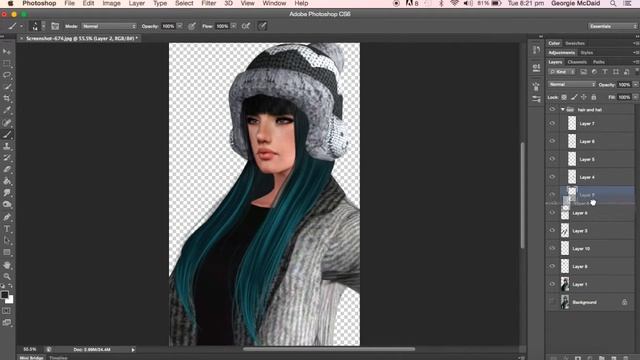Open the layer blend mode dropdown
The image size is (640, 360).
coord(572,84)
